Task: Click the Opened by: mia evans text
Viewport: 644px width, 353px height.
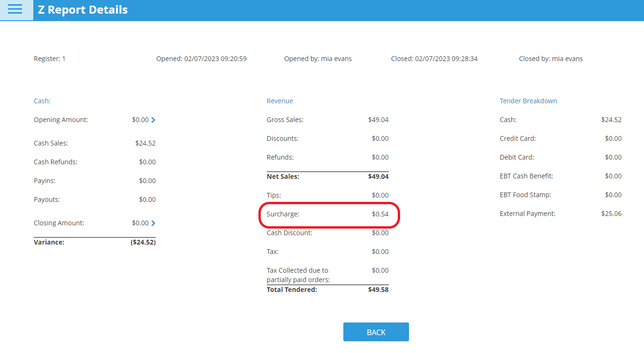Action: 318,59
